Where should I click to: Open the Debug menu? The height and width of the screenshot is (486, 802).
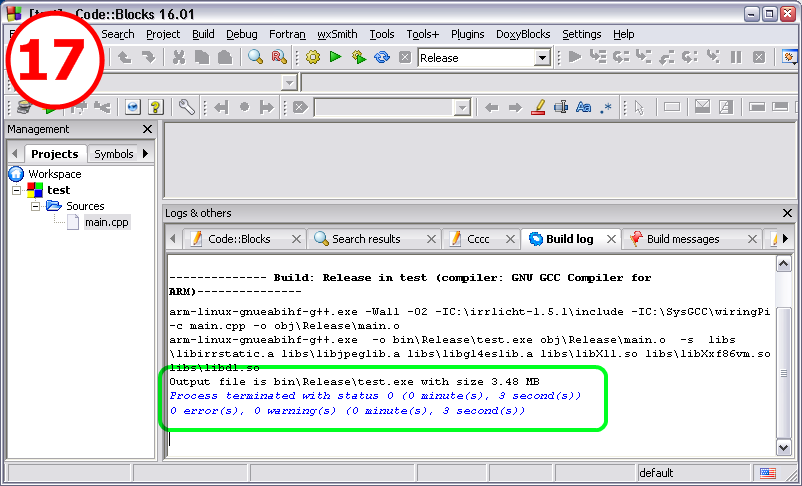pos(241,34)
